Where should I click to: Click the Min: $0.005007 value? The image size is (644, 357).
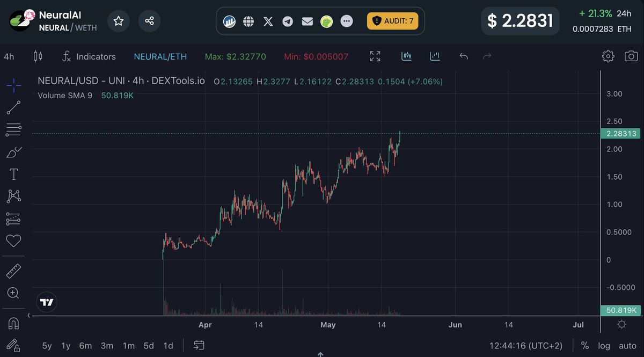(316, 56)
